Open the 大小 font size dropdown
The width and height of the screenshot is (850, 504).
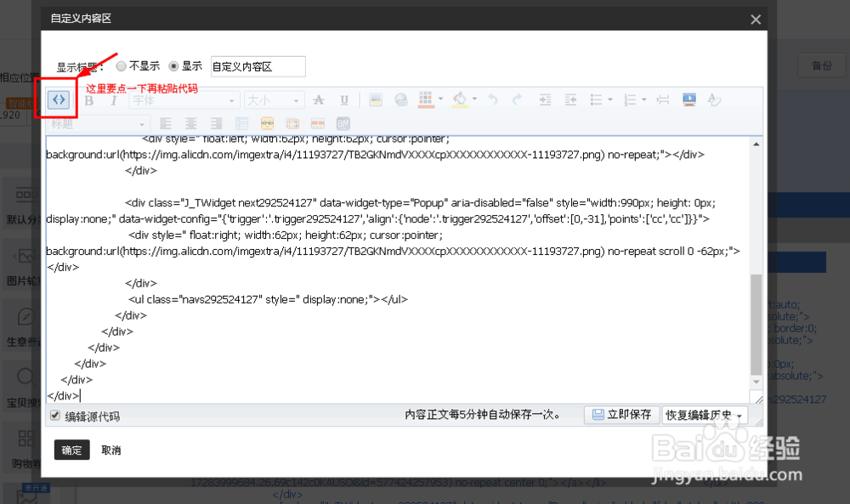274,100
